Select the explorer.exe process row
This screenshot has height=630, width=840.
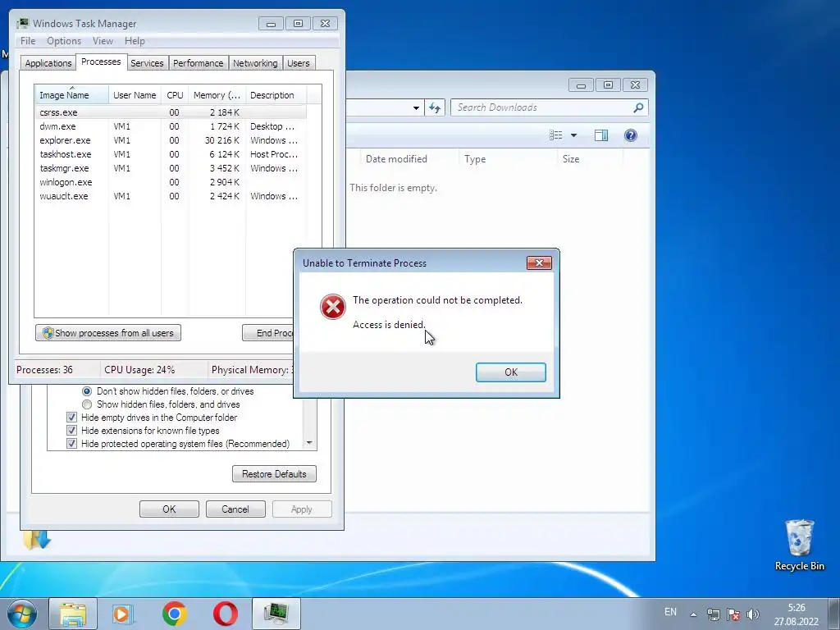pyautogui.click(x=171, y=140)
